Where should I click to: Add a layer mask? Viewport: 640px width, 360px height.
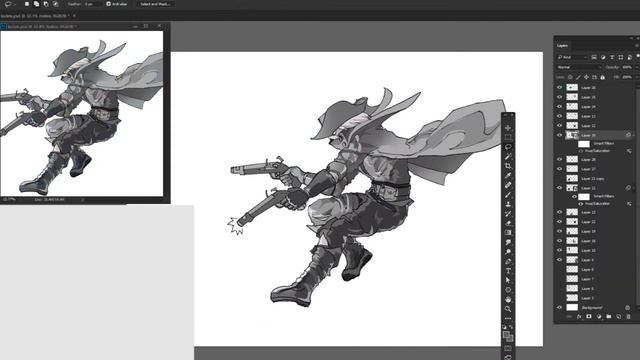click(589, 317)
